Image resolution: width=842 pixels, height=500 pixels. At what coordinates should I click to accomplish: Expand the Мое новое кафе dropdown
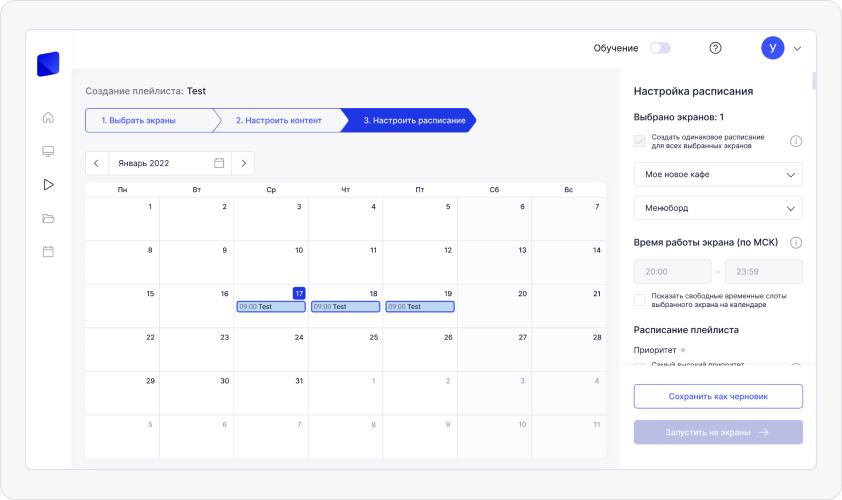pyautogui.click(x=718, y=174)
